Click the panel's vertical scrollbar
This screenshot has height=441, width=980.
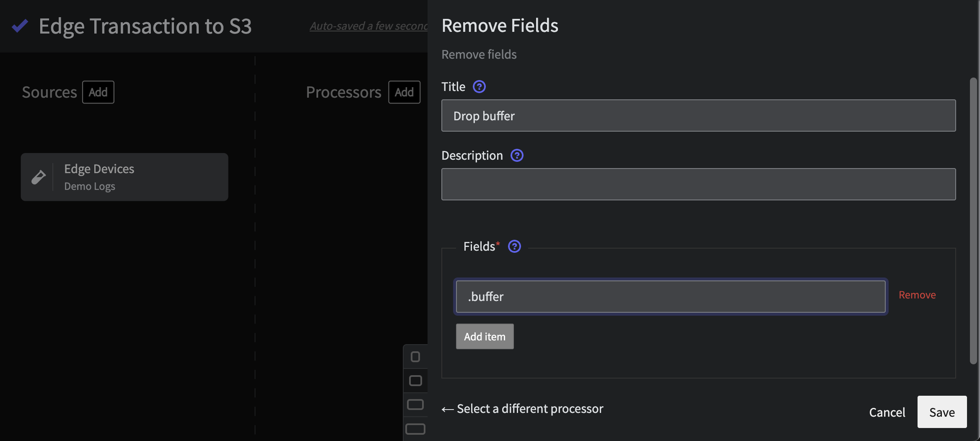pyautogui.click(x=973, y=220)
